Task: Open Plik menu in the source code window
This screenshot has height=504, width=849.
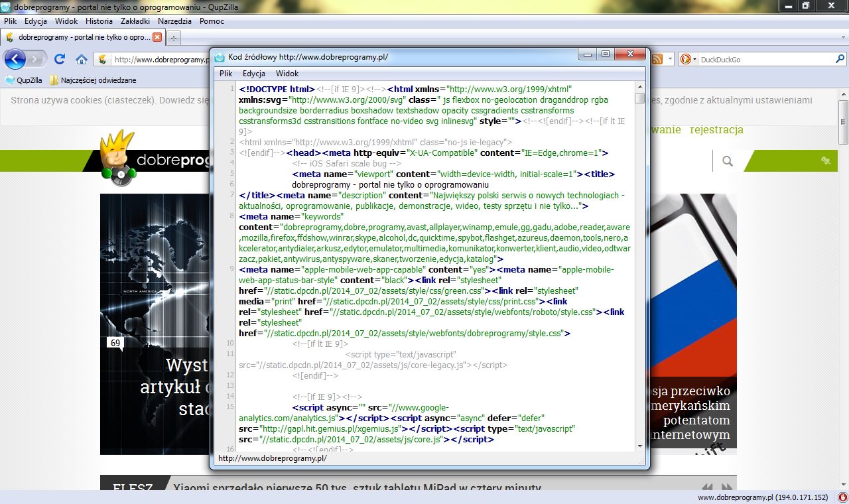Action: coord(226,74)
